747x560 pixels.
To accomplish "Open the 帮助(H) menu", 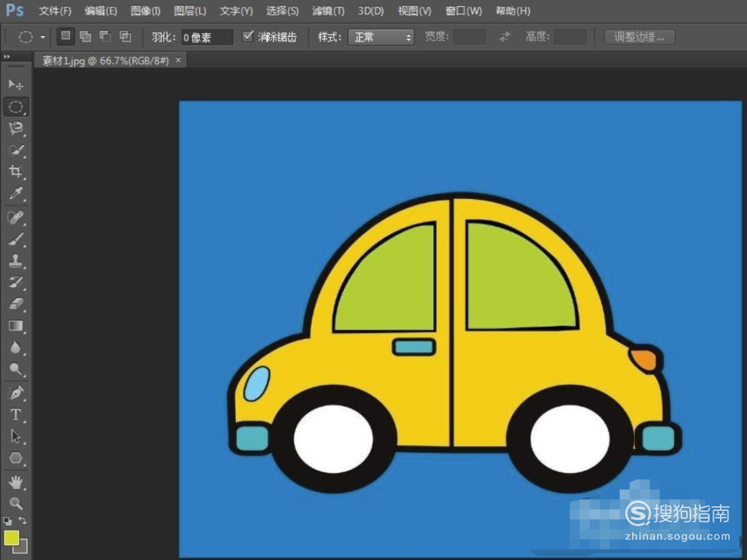I will point(513,11).
